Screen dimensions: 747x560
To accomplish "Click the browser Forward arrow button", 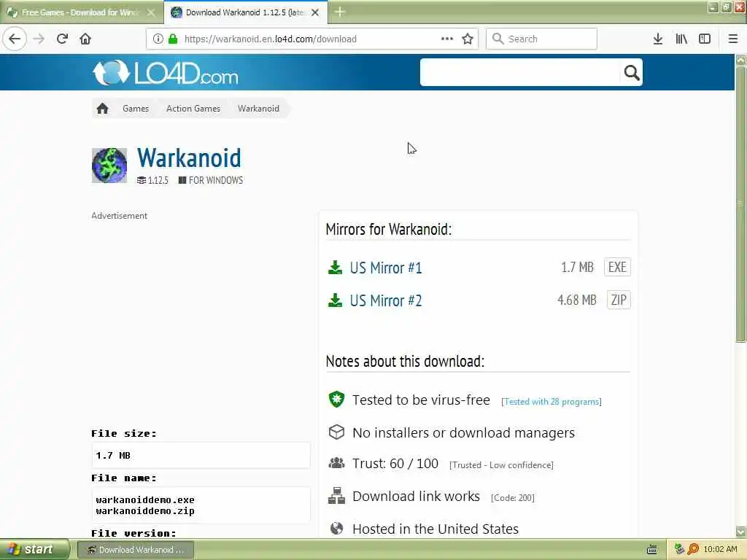I will pos(39,39).
